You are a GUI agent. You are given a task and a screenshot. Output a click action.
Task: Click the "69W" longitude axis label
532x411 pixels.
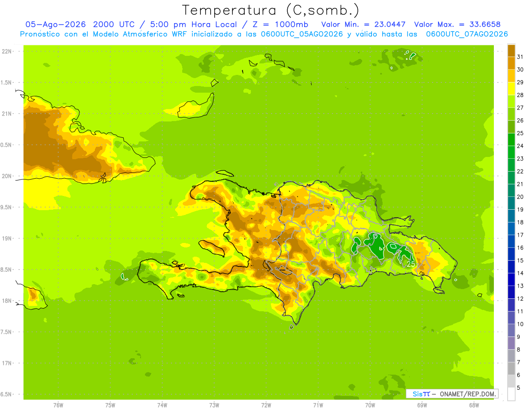(422, 405)
